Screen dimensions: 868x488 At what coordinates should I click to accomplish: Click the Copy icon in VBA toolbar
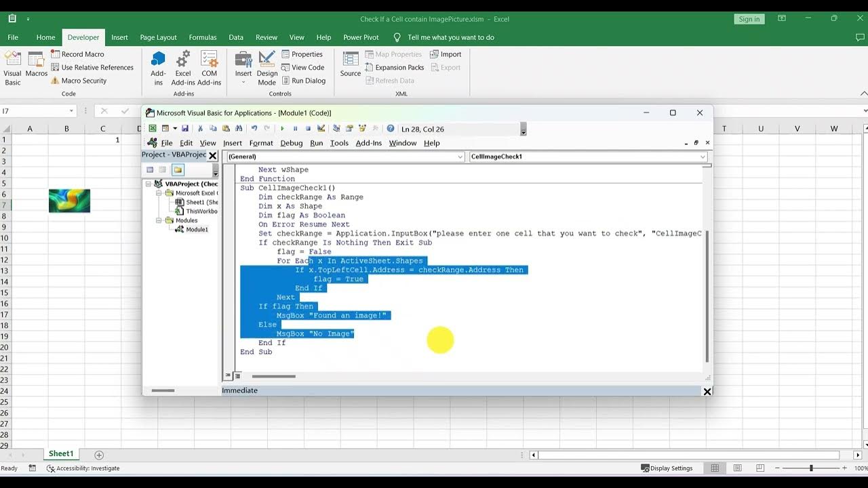(x=213, y=129)
